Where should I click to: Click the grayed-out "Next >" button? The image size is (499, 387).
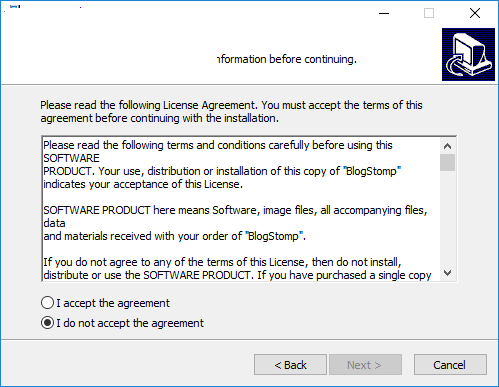tap(365, 365)
